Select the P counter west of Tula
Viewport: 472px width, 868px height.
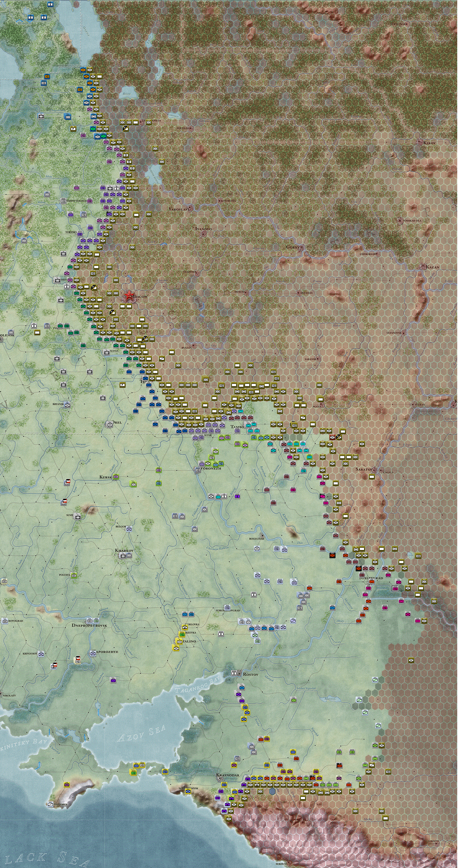click(123, 385)
